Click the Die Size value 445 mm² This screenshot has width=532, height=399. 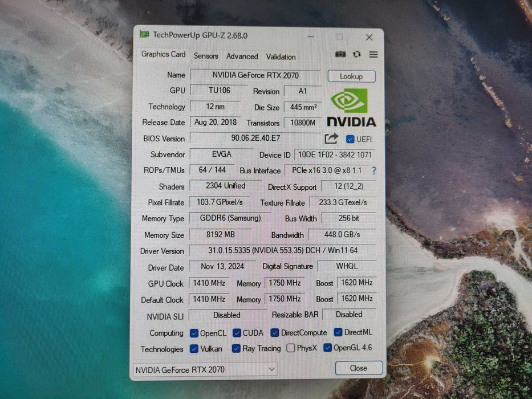tap(303, 107)
